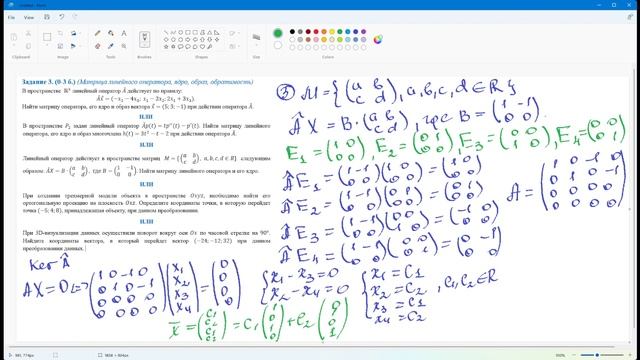This screenshot has height=360, width=640.
Task: Click the Undo arrow
Action: [61, 17]
